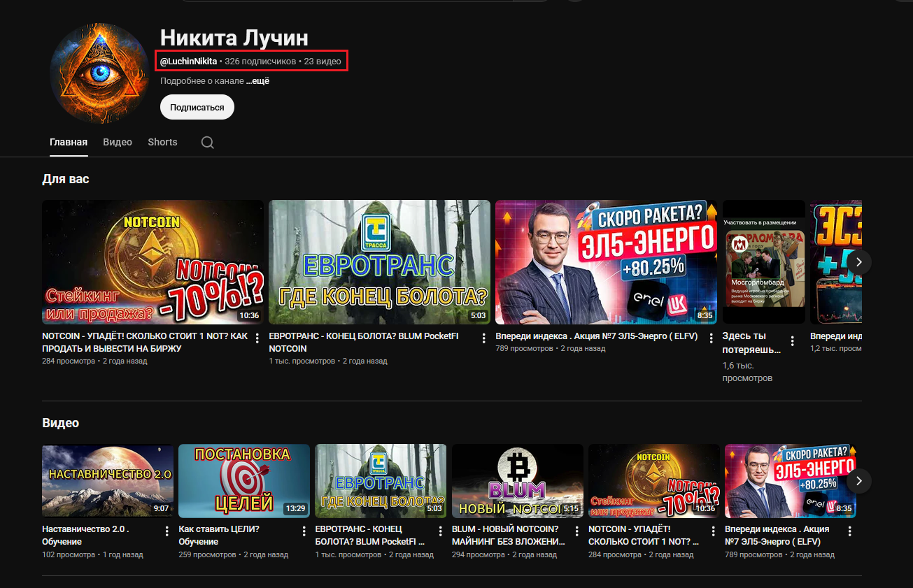Click the "326 подписчиков" subscriber count
The image size is (913, 588).
pyautogui.click(x=260, y=62)
